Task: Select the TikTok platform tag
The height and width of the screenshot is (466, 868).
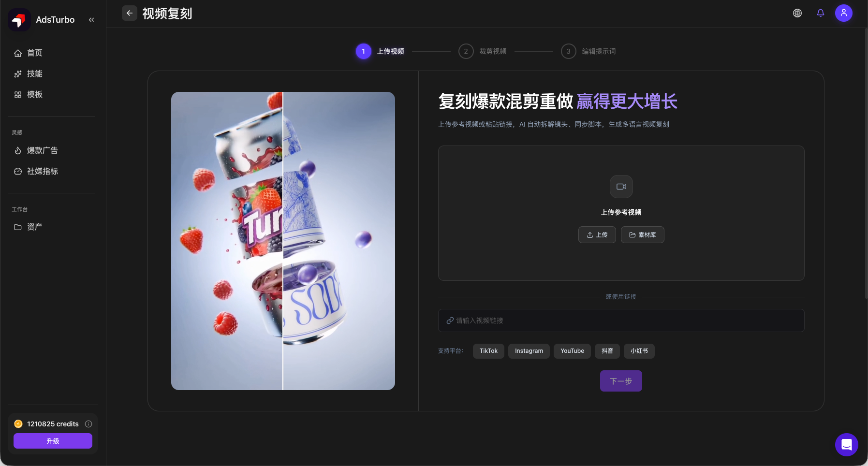Action: point(488,351)
